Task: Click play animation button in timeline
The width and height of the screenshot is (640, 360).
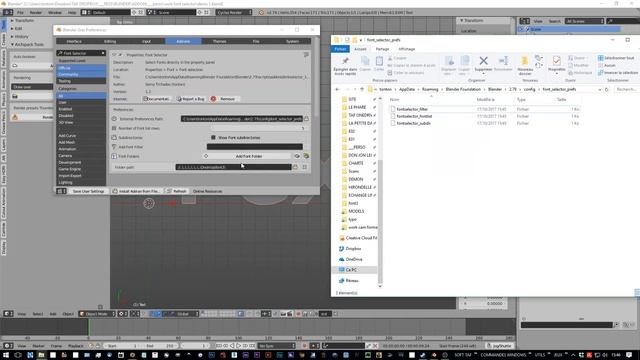Action: [x=239, y=346]
